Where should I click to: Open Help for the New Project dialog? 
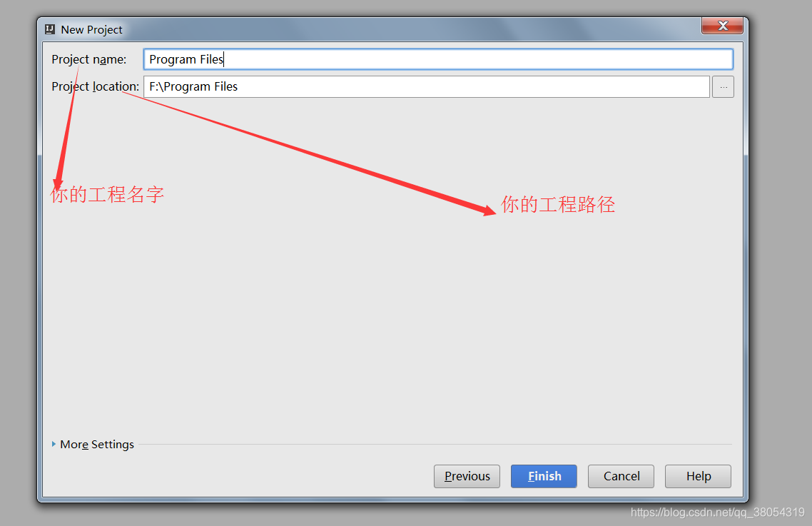click(x=698, y=476)
